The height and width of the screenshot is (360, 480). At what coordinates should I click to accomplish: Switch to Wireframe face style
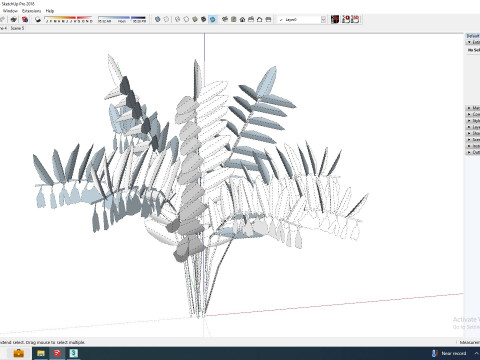coord(177,19)
